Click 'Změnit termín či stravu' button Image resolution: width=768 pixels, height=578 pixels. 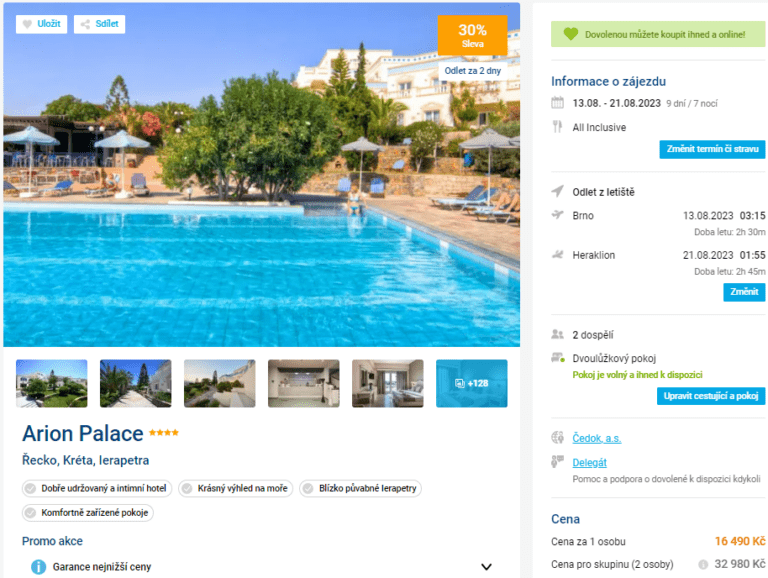pos(712,149)
